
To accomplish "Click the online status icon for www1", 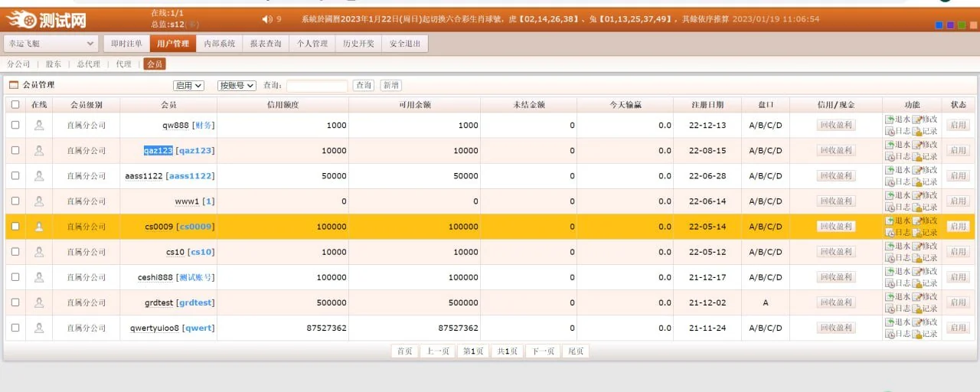I will 39,201.
